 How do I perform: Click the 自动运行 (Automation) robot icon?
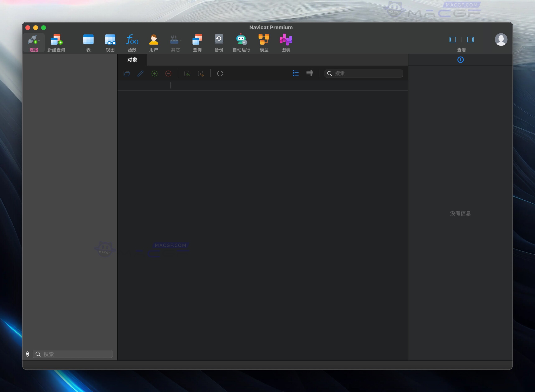coord(241,40)
